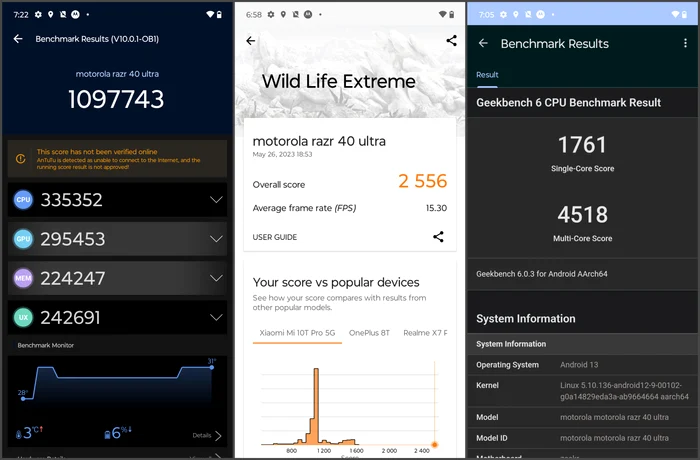Tap settings gear in AnTuTu status bar
Viewport: 700px width, 460px height.
38,14
